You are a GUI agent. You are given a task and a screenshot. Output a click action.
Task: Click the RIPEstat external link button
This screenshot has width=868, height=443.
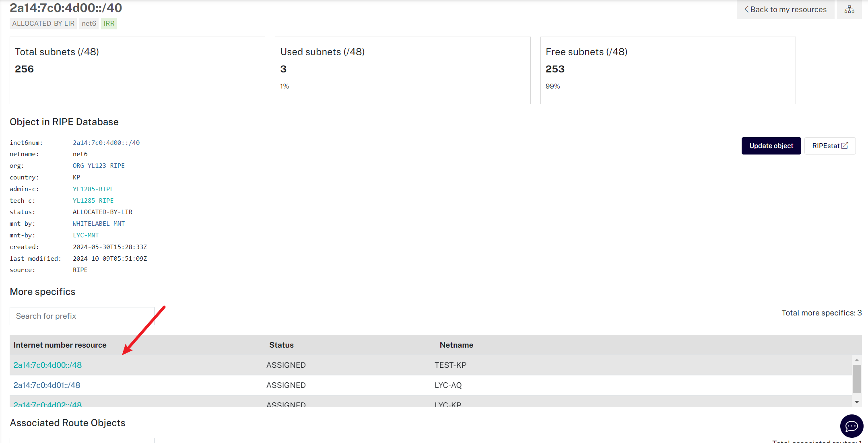tap(830, 146)
